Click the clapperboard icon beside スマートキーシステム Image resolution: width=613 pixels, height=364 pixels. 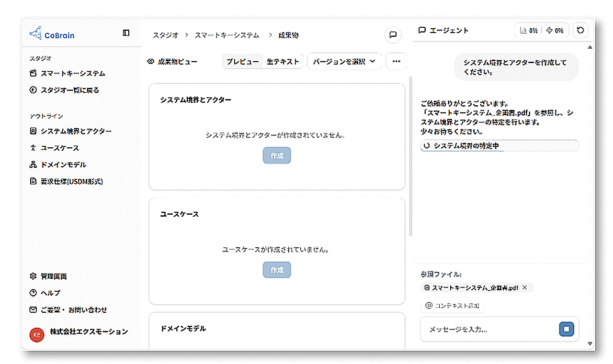point(33,73)
